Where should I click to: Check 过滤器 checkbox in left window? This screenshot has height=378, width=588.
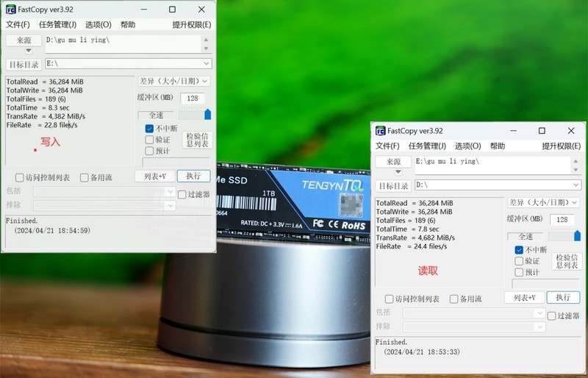coord(182,194)
